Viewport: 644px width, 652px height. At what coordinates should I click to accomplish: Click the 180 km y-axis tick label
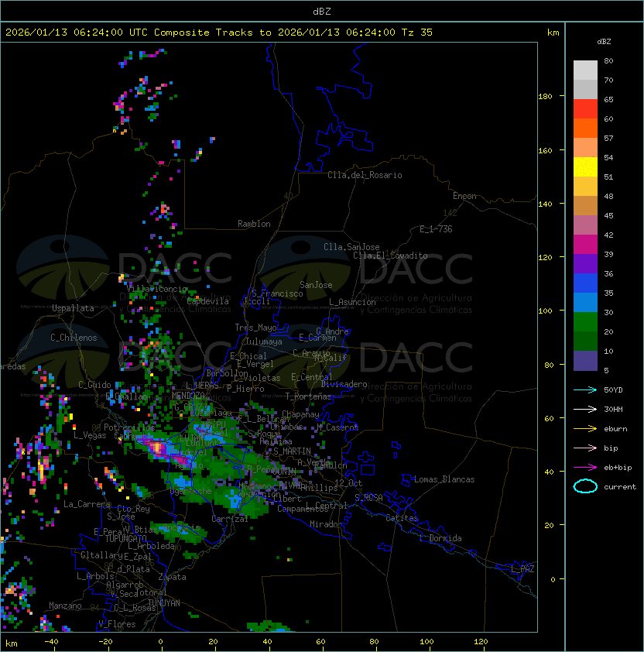coord(545,97)
